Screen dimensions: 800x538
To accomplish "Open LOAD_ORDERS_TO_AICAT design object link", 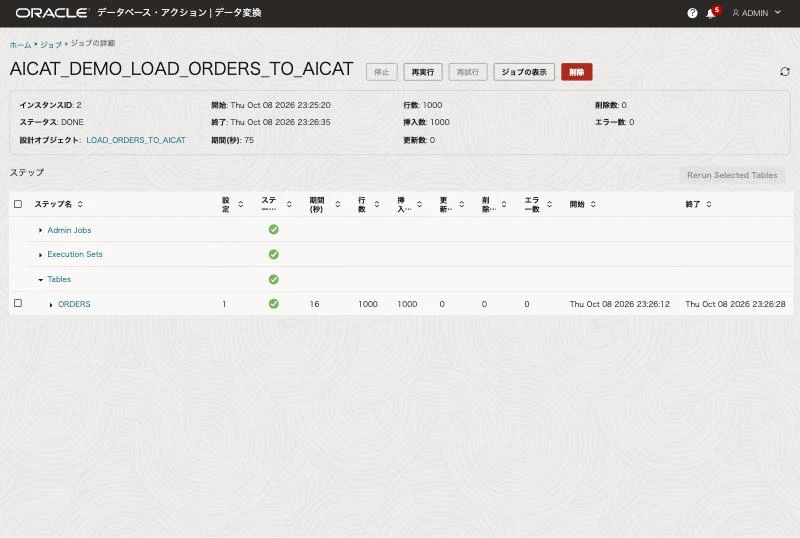I will point(136,140).
